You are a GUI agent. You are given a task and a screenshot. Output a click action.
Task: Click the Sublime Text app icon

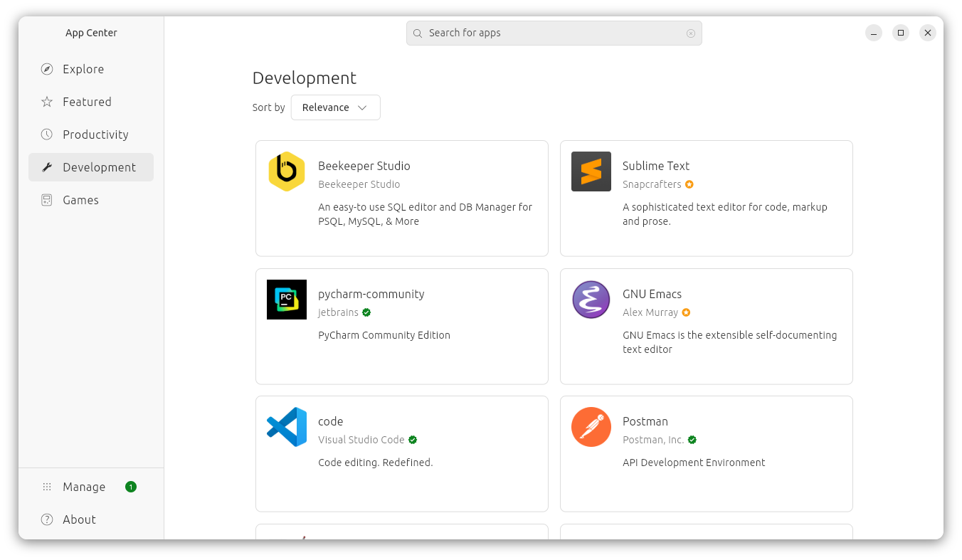click(x=591, y=171)
